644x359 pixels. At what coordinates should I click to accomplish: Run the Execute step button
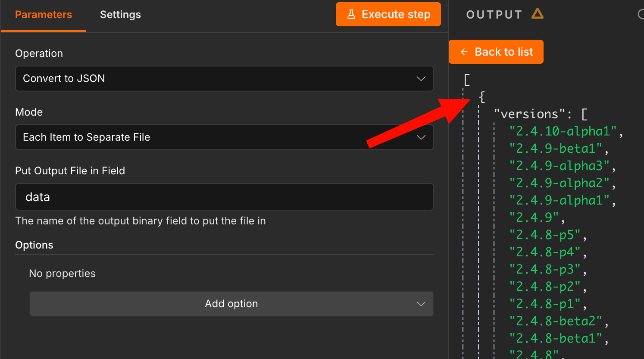(388, 14)
